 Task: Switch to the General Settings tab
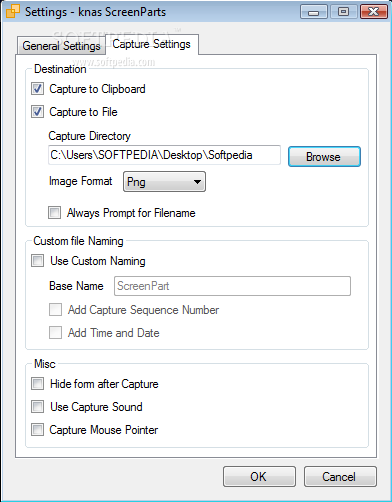[61, 46]
